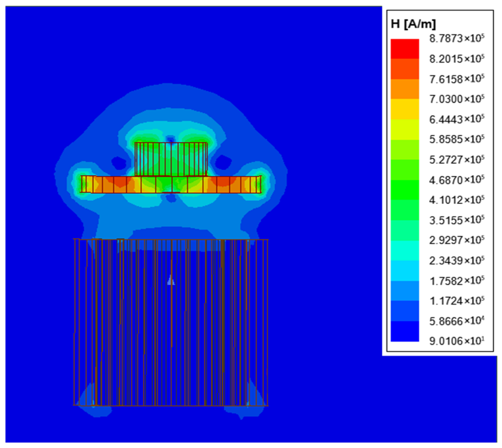This screenshot has width=502, height=448.
Task: Click the yellow legend color band
Action: coord(405,109)
